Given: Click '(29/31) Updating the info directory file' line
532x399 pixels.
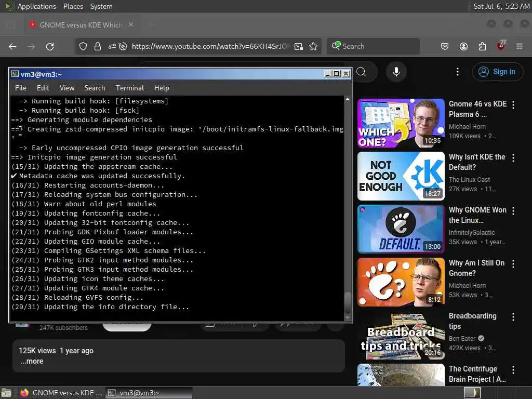Looking at the screenshot, I should click(100, 307).
